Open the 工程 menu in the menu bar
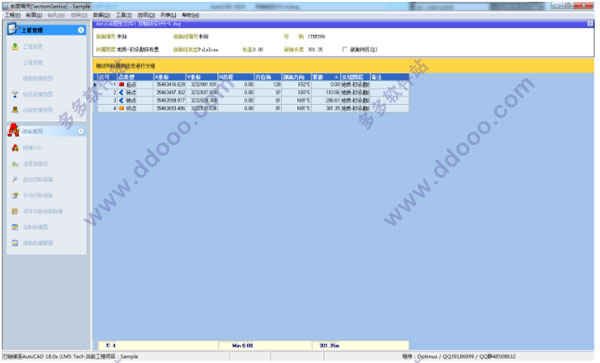Screen dimensions: 600x363 (12, 15)
